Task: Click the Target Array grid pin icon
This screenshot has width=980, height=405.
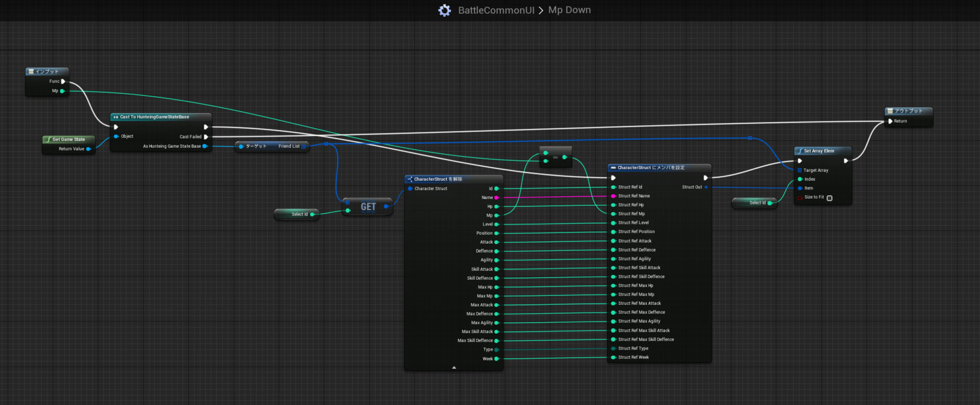Action: (x=800, y=170)
